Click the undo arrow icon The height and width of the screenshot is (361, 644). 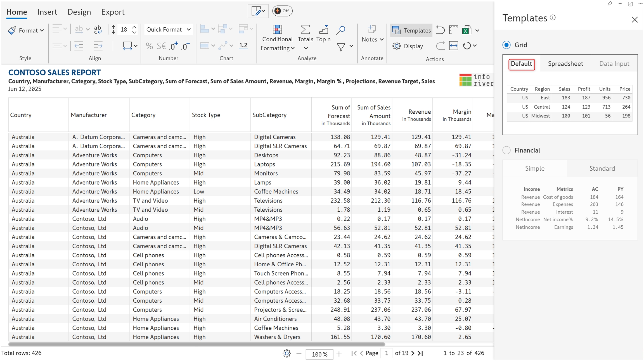pyautogui.click(x=440, y=30)
